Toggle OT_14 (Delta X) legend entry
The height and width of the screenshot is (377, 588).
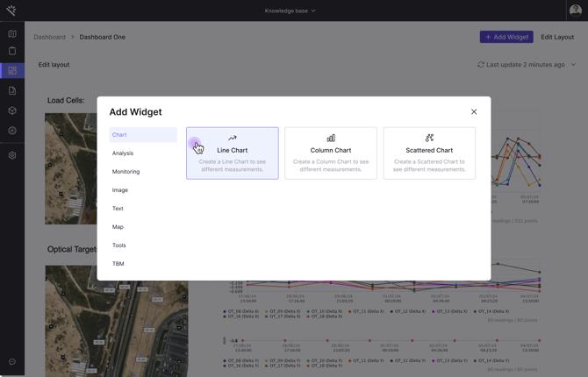[x=491, y=311]
